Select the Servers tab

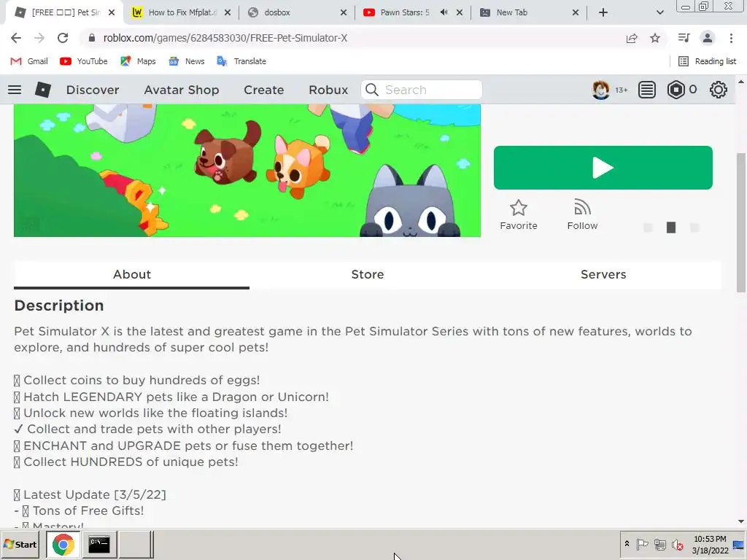pos(603,274)
